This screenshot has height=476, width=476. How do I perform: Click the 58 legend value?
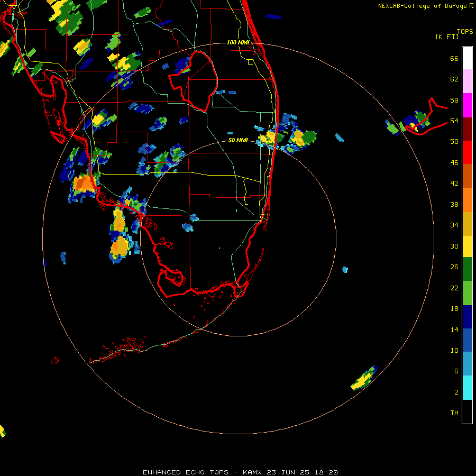(x=454, y=100)
